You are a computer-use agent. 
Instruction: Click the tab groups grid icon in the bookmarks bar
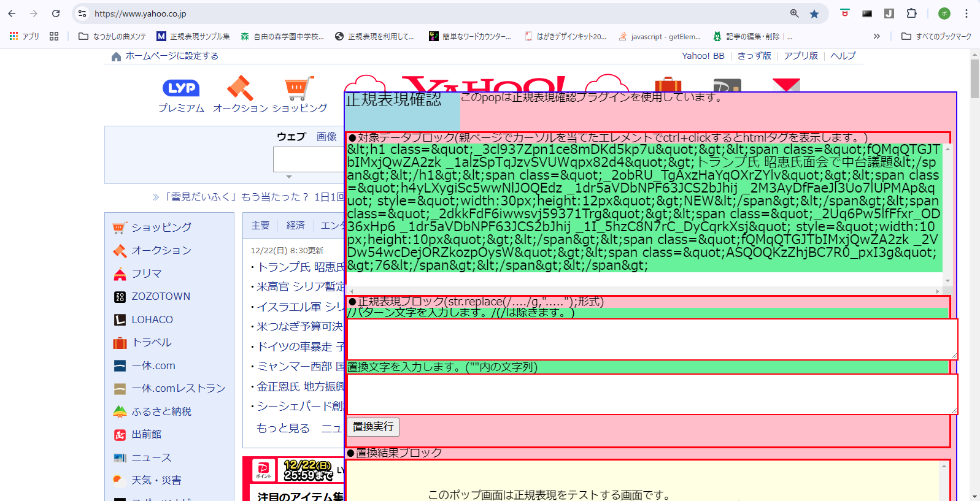point(54,36)
